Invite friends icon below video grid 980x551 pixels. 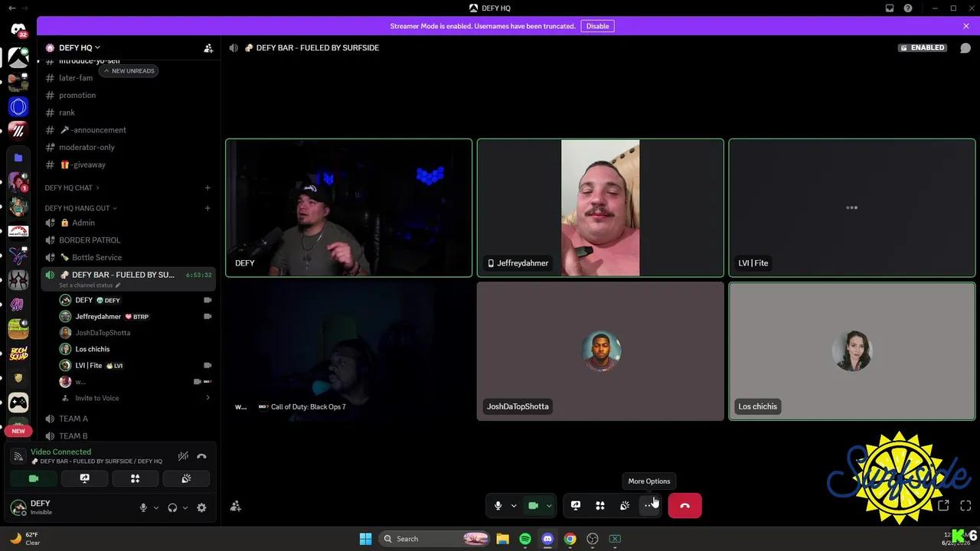point(236,506)
